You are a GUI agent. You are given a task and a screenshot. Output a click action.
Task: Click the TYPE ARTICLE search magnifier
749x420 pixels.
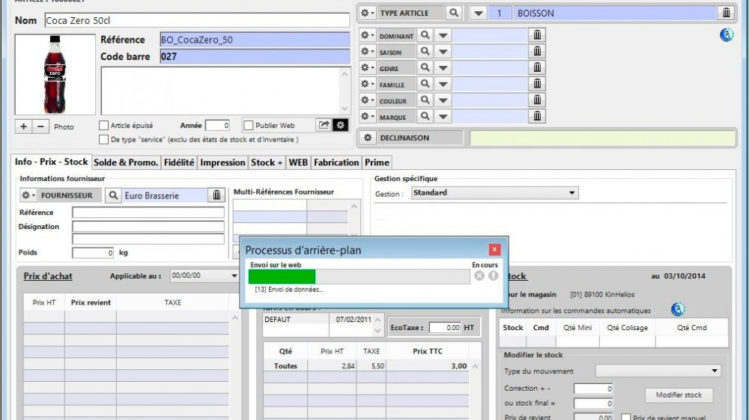coord(453,13)
